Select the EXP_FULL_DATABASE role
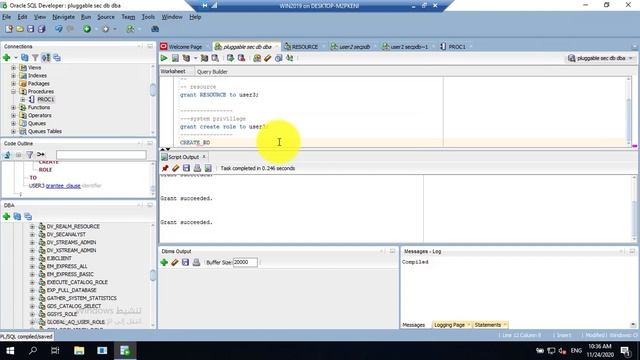Screen dimensions: 640x360 pyautogui.click(x=71, y=290)
